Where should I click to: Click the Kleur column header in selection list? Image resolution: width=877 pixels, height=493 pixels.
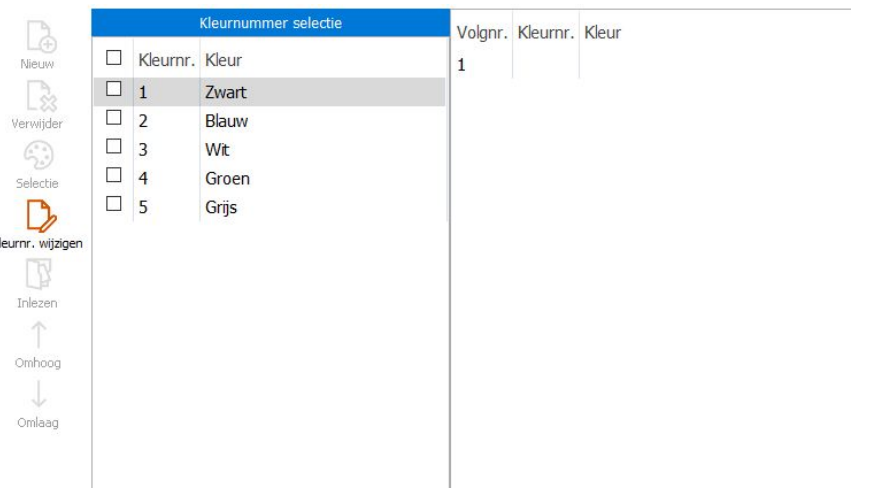[x=223, y=60]
